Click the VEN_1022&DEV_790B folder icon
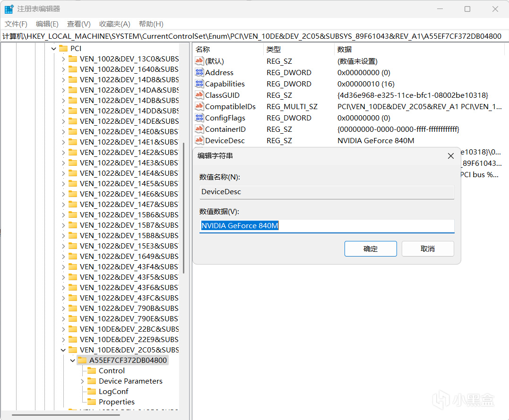 pos(73,309)
